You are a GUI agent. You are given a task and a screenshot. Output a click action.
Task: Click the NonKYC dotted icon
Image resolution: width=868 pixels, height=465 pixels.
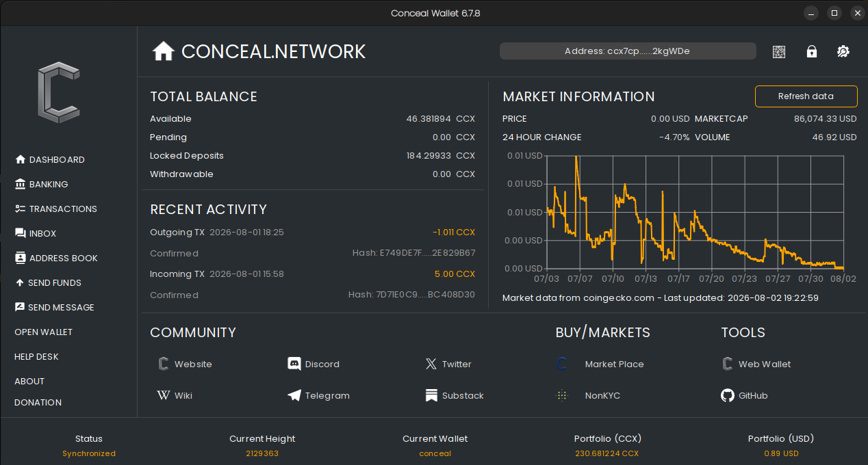pyautogui.click(x=562, y=395)
